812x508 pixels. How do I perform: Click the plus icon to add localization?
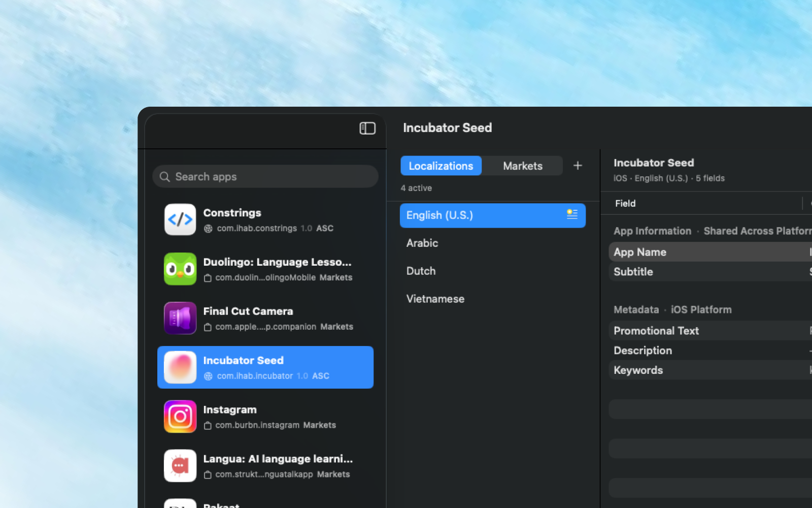(578, 166)
